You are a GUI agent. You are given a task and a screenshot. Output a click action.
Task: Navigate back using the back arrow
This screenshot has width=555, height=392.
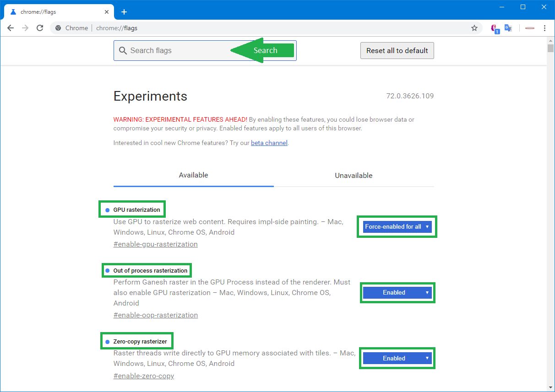tap(11, 28)
